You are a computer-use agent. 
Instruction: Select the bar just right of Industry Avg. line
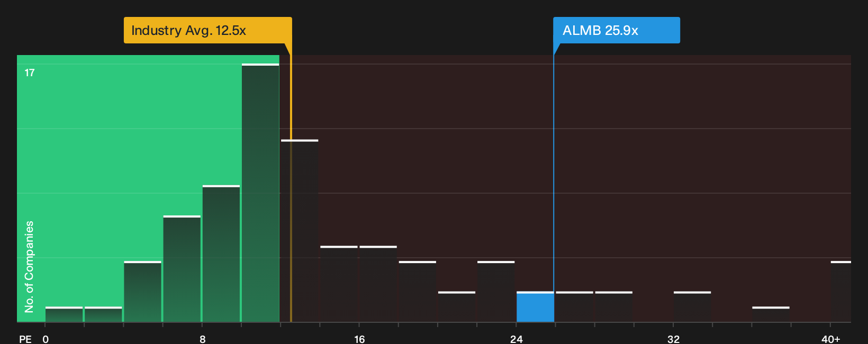point(300,231)
